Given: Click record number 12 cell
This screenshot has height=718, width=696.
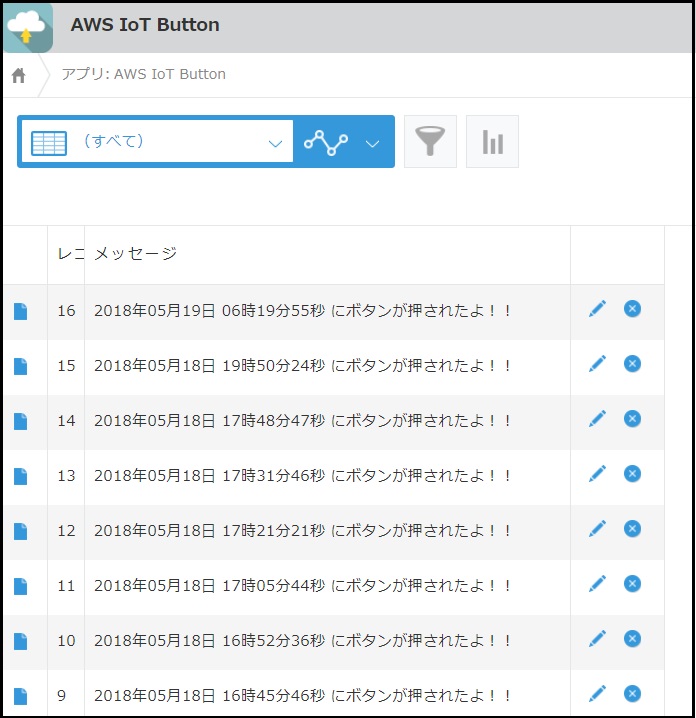Looking at the screenshot, I should coord(66,531).
